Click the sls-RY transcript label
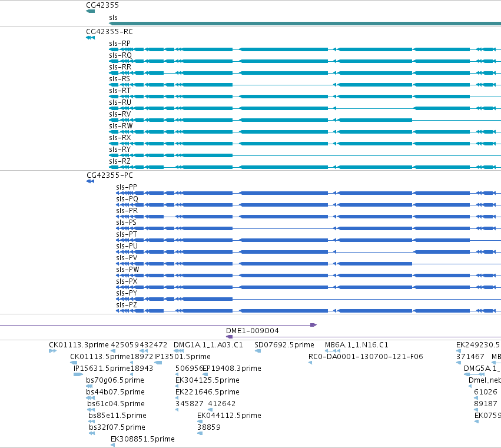This screenshot has height=448, width=501. pos(120,150)
